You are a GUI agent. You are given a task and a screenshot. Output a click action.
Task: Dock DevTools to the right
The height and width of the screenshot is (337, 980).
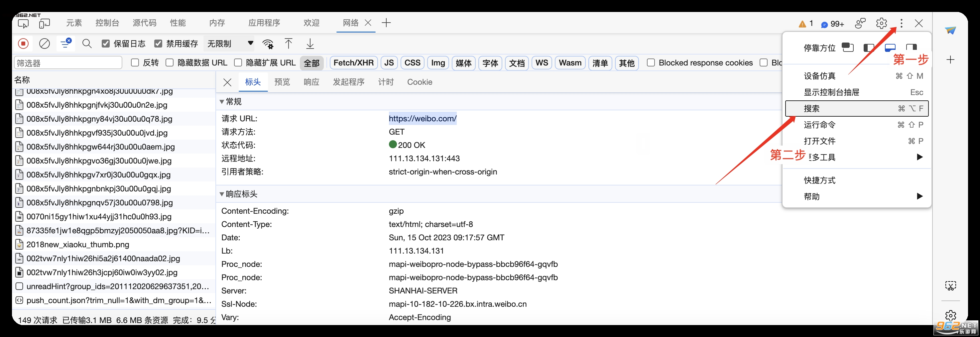click(912, 48)
